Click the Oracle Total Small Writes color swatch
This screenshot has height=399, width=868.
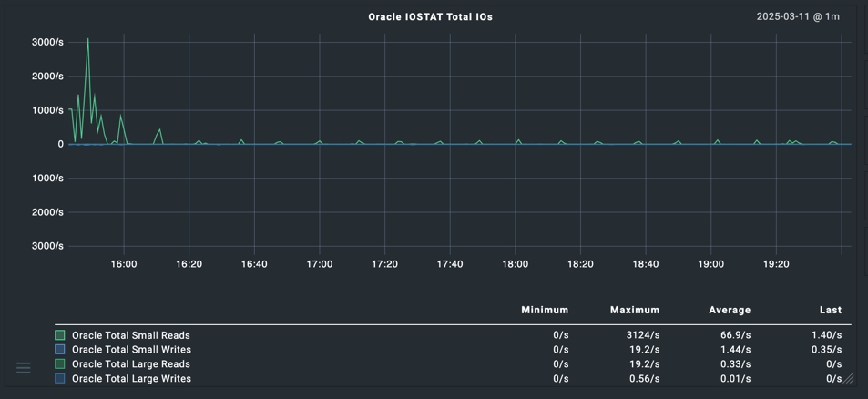pos(60,350)
